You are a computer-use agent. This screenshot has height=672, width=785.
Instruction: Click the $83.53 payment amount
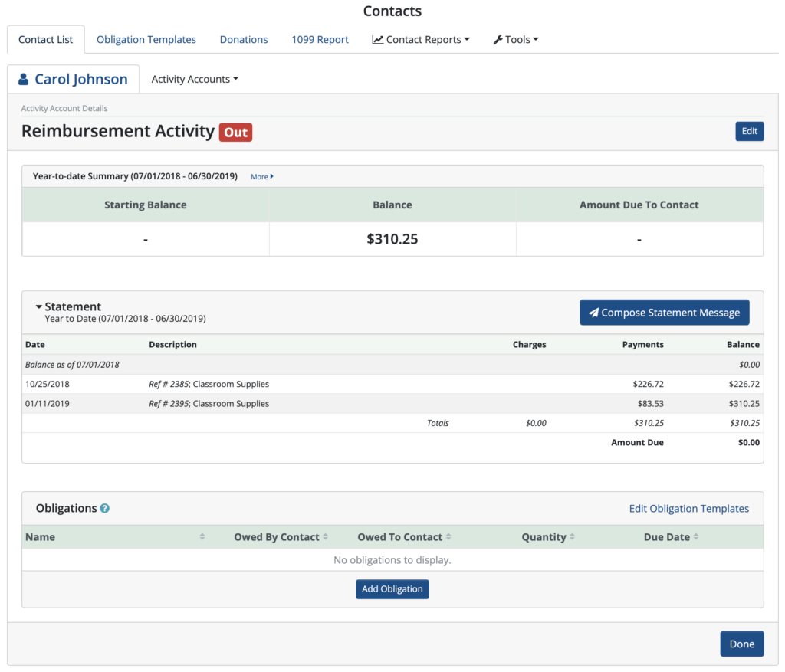point(650,404)
